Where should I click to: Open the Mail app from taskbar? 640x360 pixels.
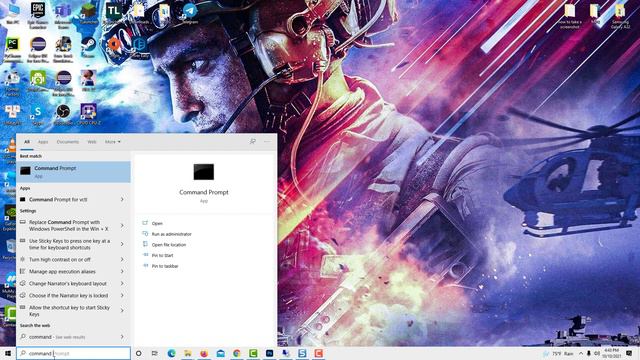[220, 353]
